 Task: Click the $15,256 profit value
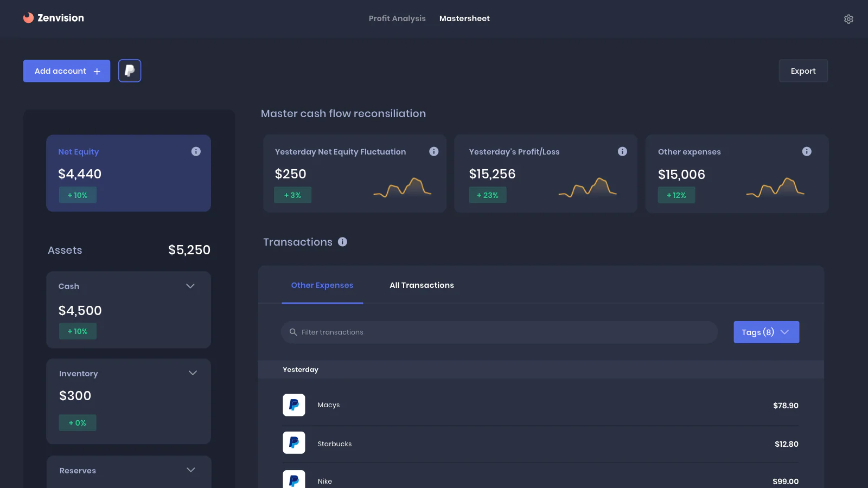point(493,174)
